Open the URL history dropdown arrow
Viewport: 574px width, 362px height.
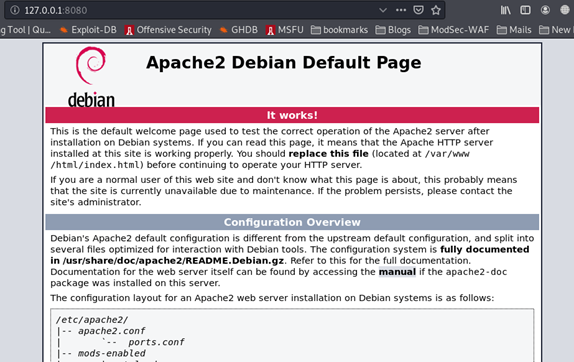click(x=383, y=10)
